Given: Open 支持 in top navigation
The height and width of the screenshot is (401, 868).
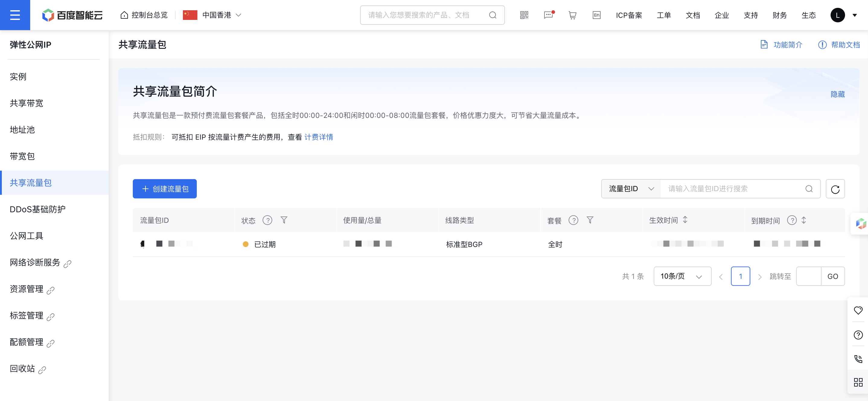Looking at the screenshot, I should 750,15.
